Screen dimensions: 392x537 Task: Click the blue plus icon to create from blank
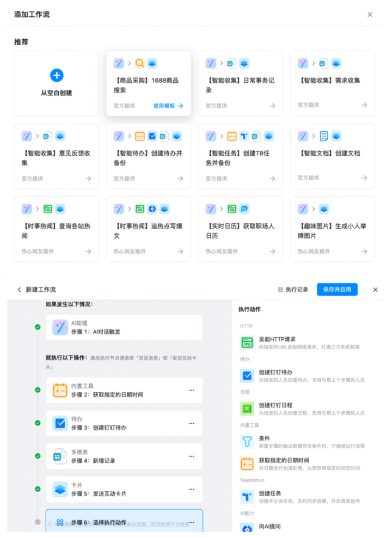coord(57,75)
